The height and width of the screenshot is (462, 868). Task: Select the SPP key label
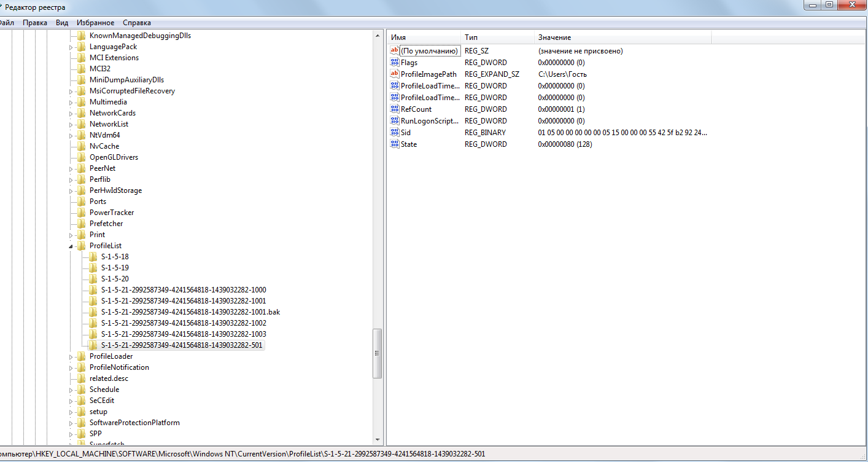[96, 434]
